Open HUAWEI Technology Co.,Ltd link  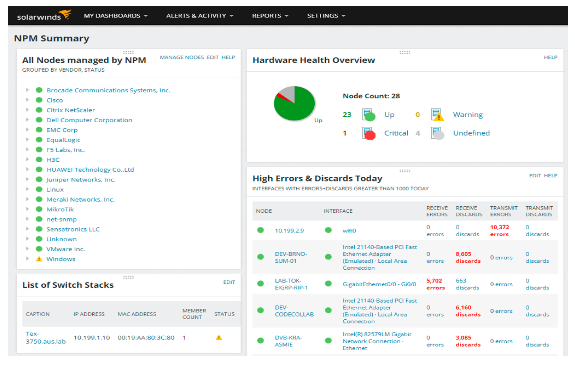90,169
